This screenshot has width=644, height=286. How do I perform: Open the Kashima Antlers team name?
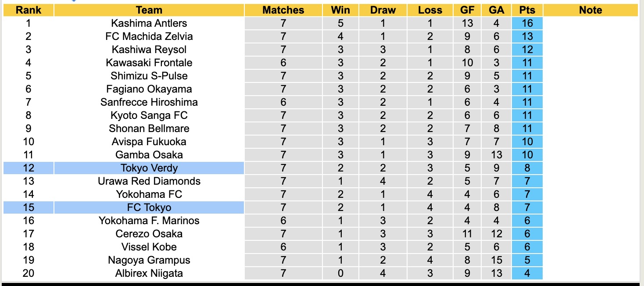coord(149,23)
